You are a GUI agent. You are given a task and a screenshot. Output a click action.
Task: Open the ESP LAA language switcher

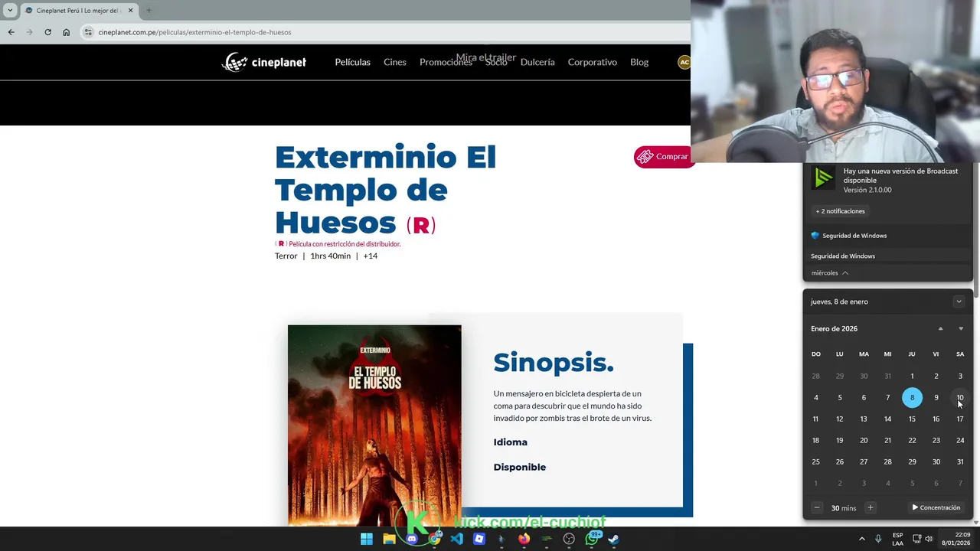(897, 539)
